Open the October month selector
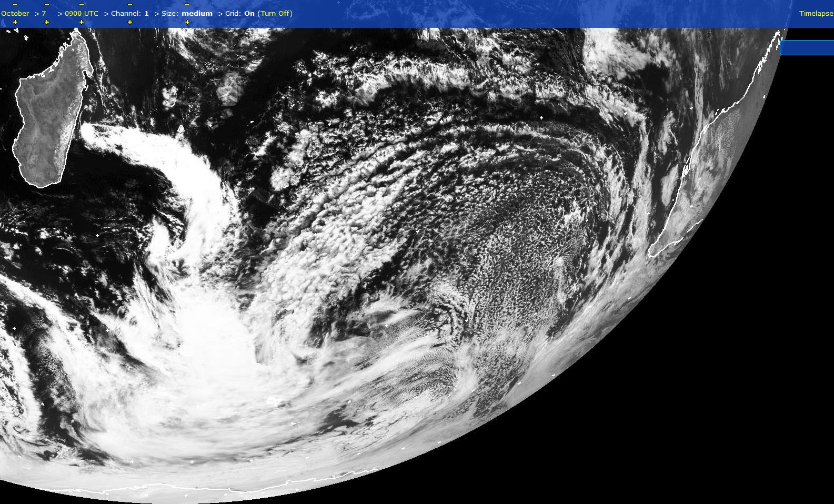Screen dimensions: 834x504 [15, 13]
